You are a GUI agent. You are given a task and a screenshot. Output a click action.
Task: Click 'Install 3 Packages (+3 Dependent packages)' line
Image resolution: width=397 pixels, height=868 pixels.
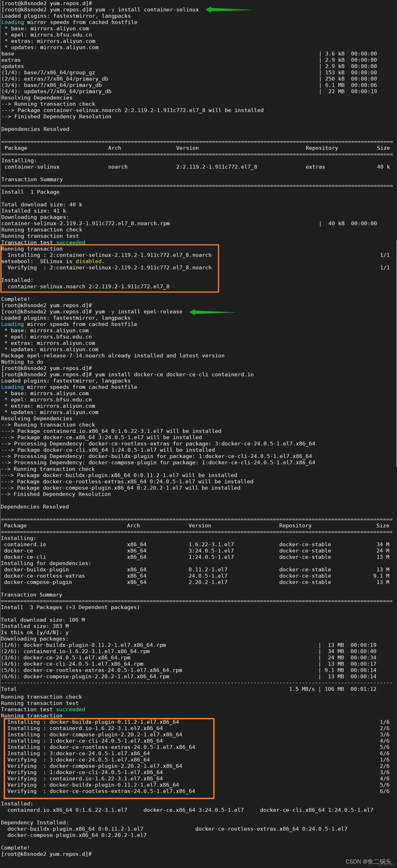tap(70, 607)
